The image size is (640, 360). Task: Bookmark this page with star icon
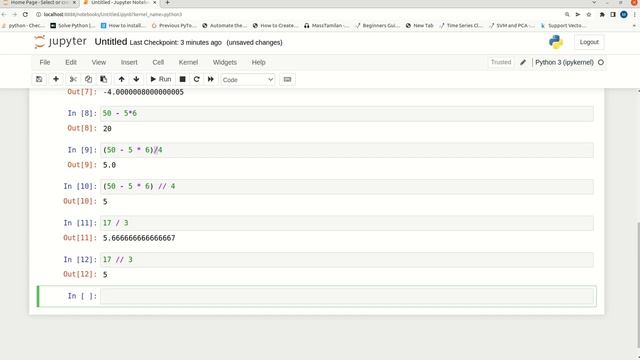pos(589,14)
